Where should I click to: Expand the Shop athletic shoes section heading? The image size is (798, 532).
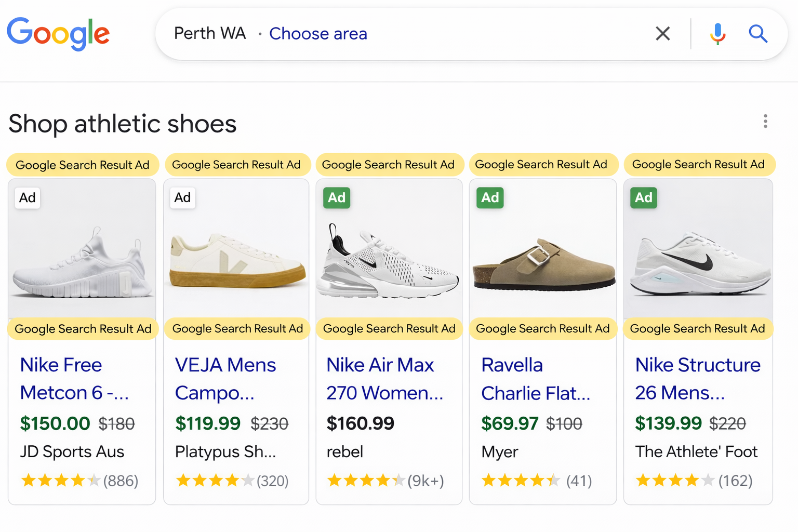pos(122,124)
